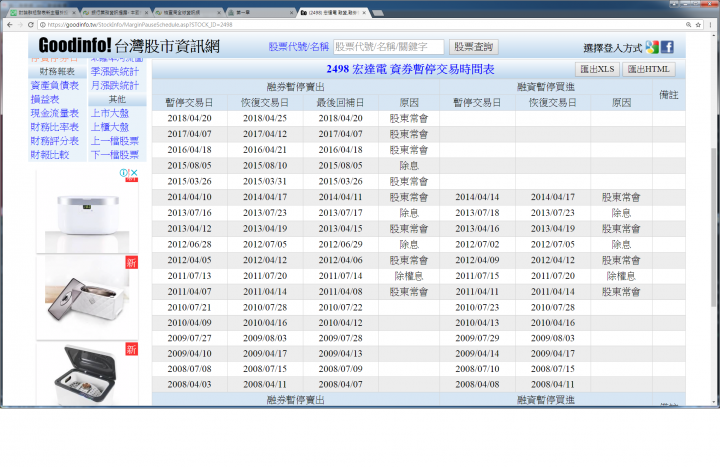This screenshot has height=467, width=720.
Task: Open 現金流量表 in sidebar
Action: pyautogui.click(x=55, y=113)
